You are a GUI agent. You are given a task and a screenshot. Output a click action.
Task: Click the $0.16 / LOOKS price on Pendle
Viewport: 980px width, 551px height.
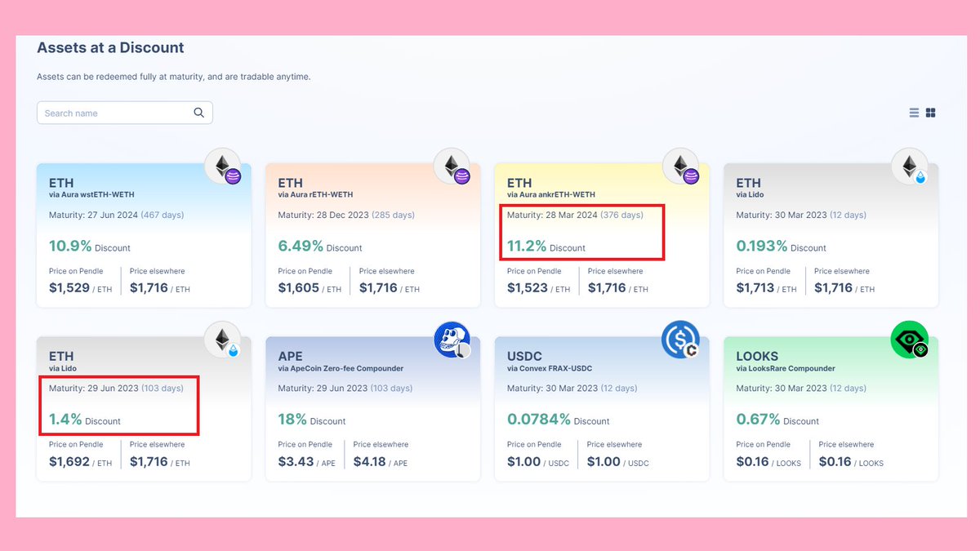(768, 462)
